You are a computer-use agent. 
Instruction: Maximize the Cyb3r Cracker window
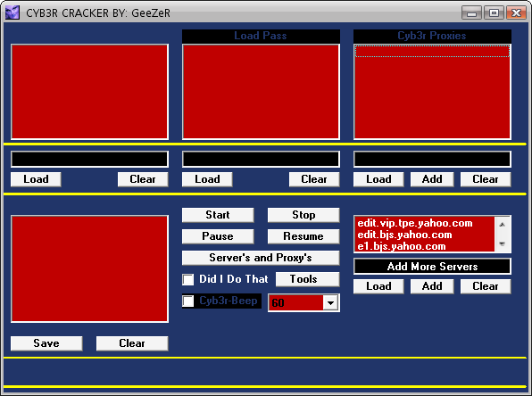pyautogui.click(x=494, y=12)
